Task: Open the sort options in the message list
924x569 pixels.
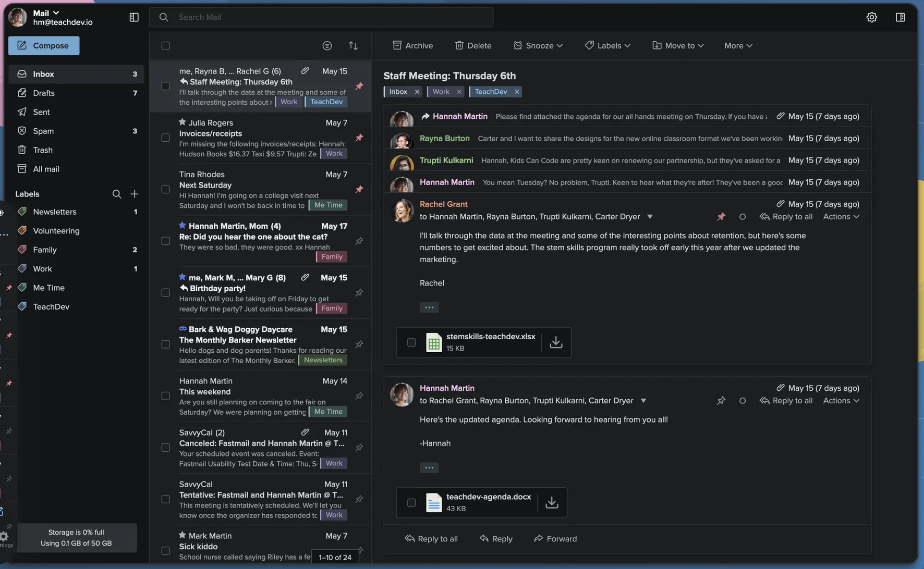Action: tap(354, 46)
